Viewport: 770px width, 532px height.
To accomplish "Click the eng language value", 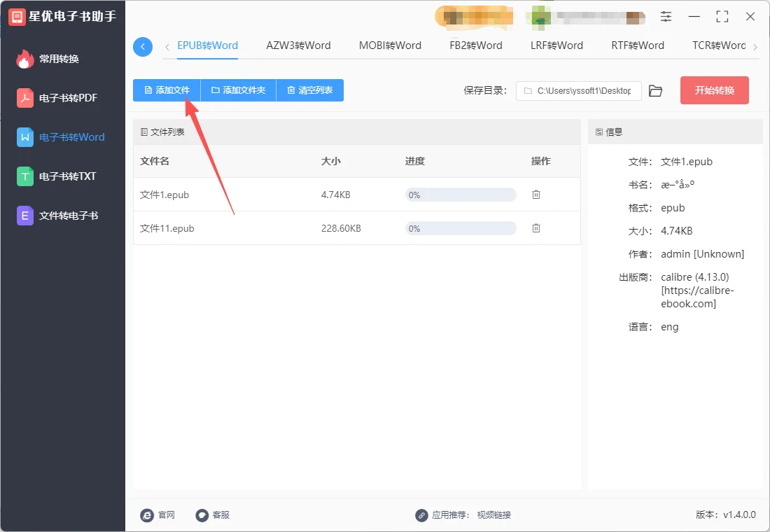I will (670, 327).
